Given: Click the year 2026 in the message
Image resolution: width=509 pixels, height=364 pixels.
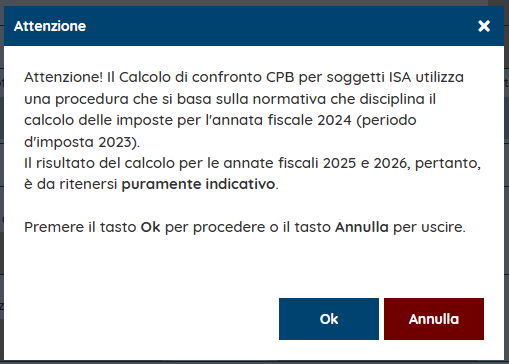Looking at the screenshot, I should 390,163.
